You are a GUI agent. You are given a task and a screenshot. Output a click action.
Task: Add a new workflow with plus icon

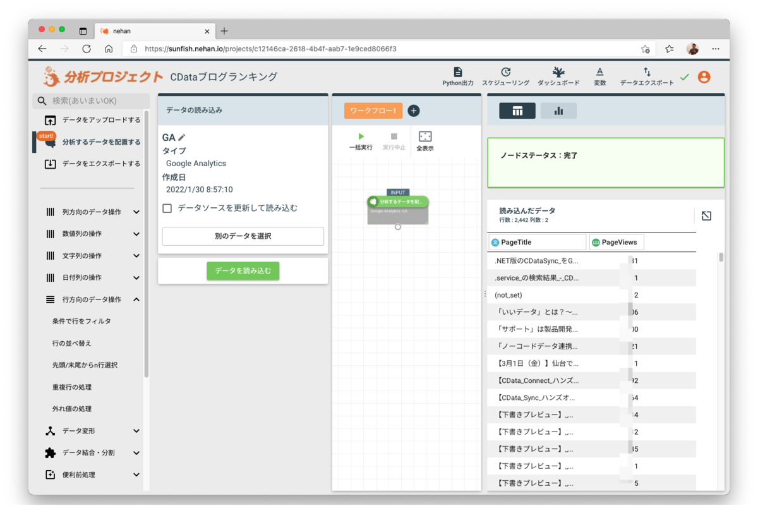pos(414,111)
